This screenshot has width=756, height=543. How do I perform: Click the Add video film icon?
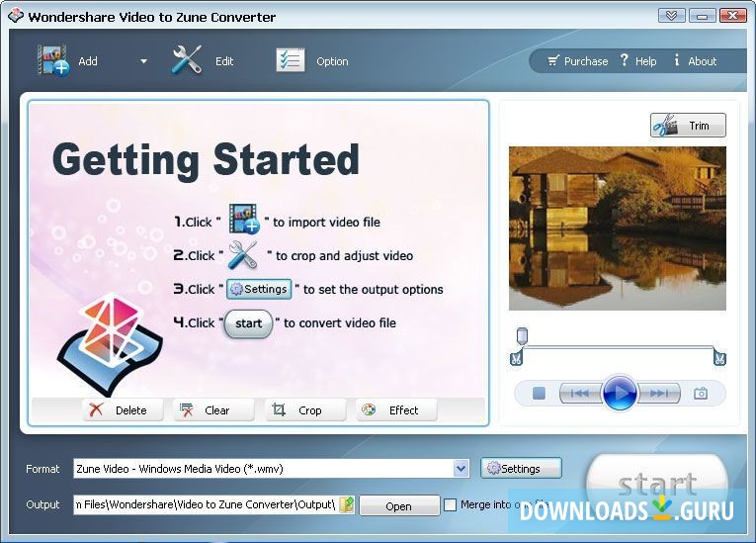52,60
